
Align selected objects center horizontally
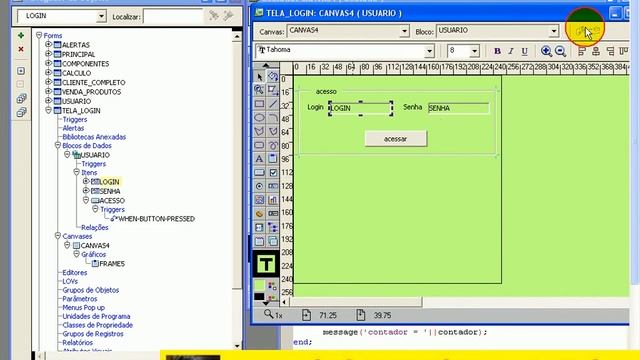point(596,51)
